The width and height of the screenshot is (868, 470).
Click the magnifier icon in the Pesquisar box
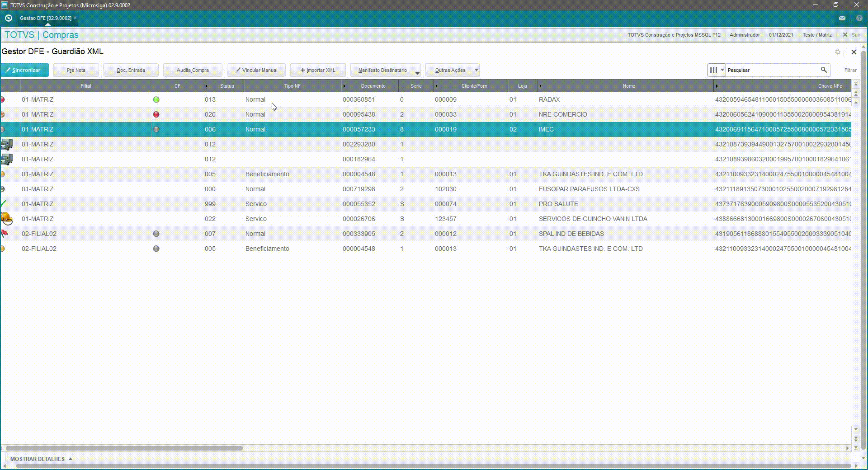tap(824, 70)
